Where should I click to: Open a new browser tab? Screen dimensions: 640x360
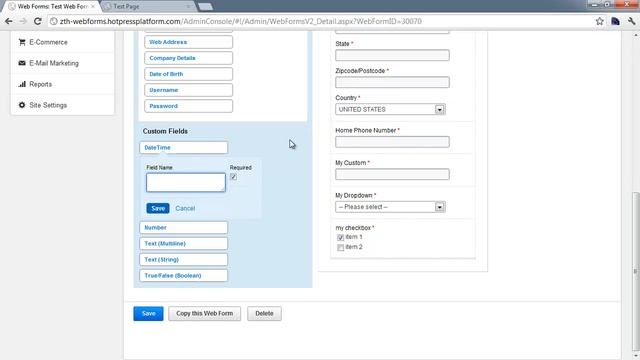coord(205,7)
